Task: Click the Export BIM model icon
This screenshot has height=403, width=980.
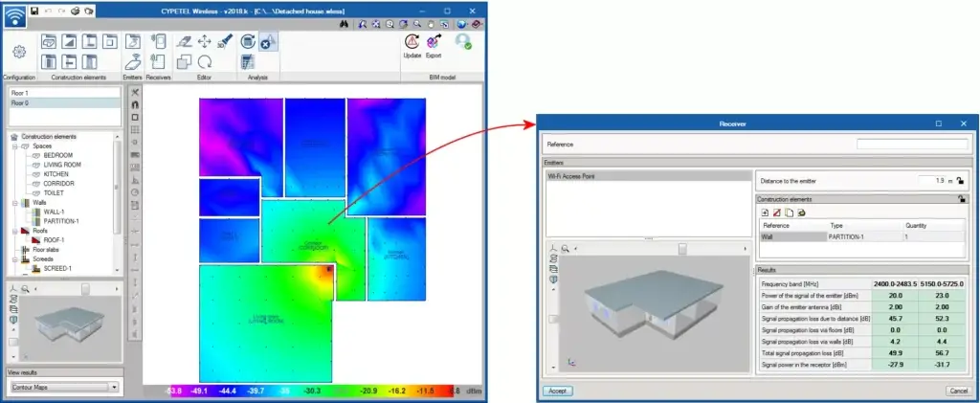Action: (x=434, y=43)
